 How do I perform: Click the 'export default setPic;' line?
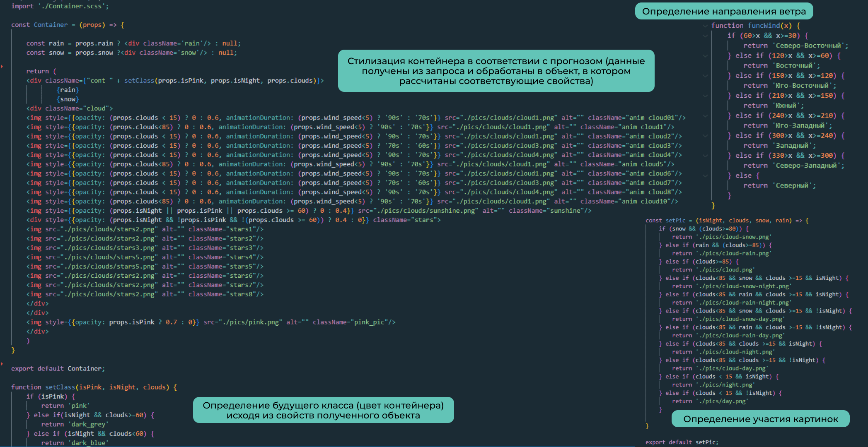pyautogui.click(x=682, y=442)
